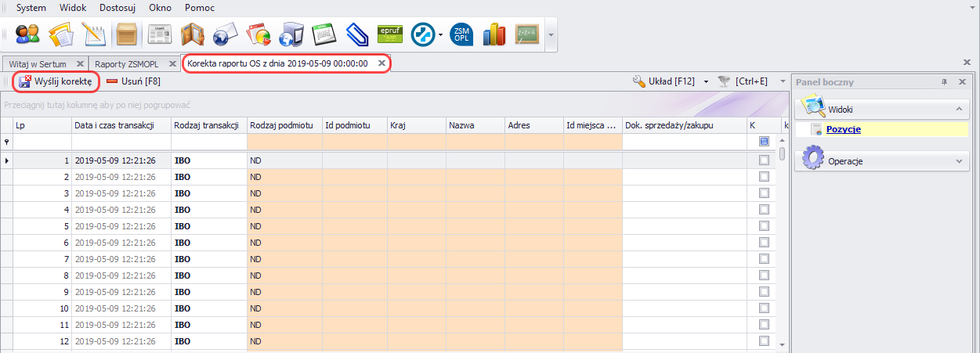Screen dimensions: 980x353
Task: Click the Wyślij korektę button
Action: click(56, 81)
